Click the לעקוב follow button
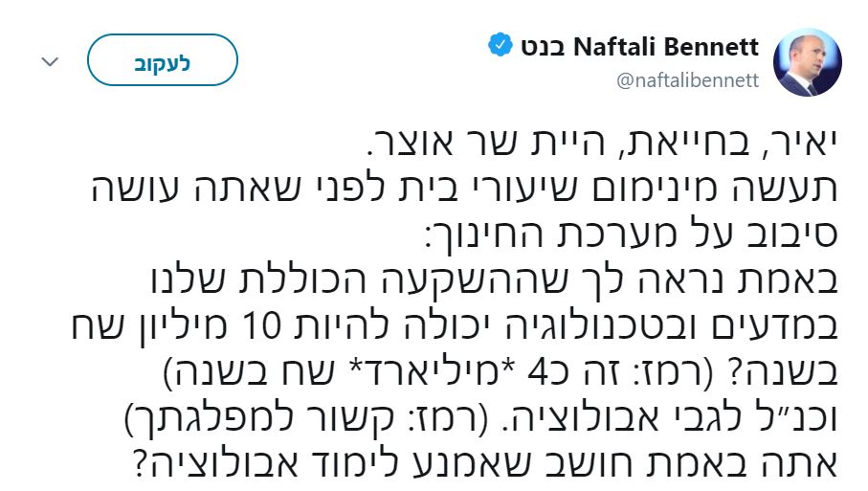 [x=162, y=60]
